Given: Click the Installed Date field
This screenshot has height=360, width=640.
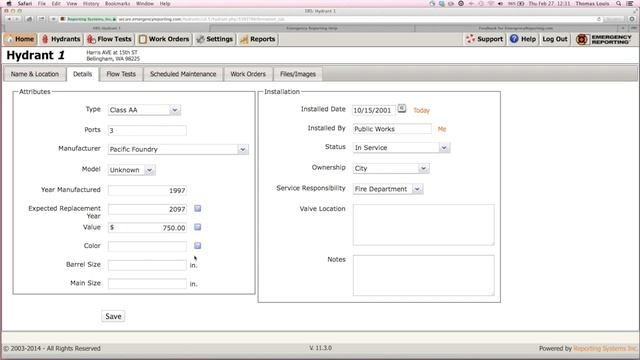Looking at the screenshot, I should [374, 110].
